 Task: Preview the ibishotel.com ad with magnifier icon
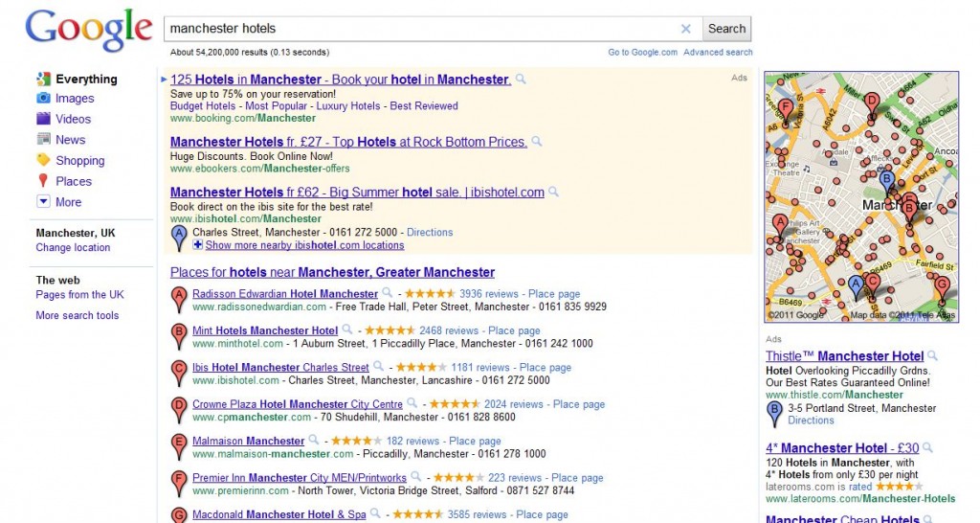tap(553, 193)
